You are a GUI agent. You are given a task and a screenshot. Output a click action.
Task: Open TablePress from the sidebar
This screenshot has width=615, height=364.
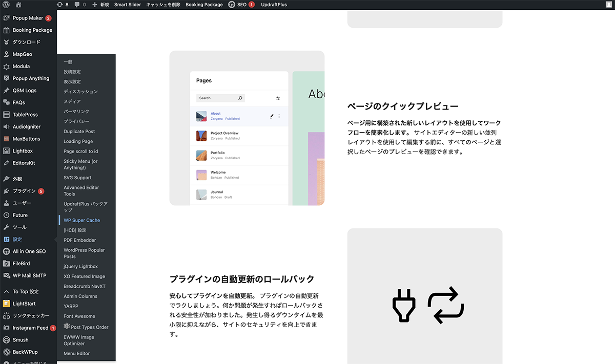click(25, 115)
